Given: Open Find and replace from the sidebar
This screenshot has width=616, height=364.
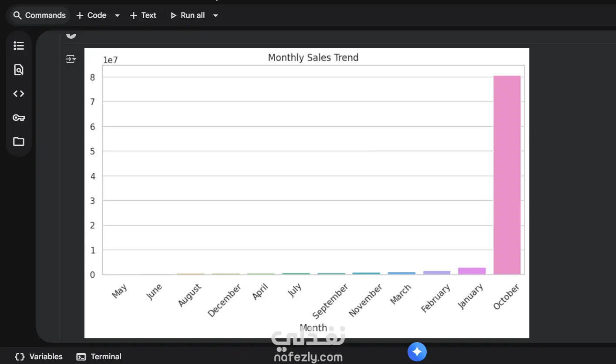Looking at the screenshot, I should coord(19,70).
